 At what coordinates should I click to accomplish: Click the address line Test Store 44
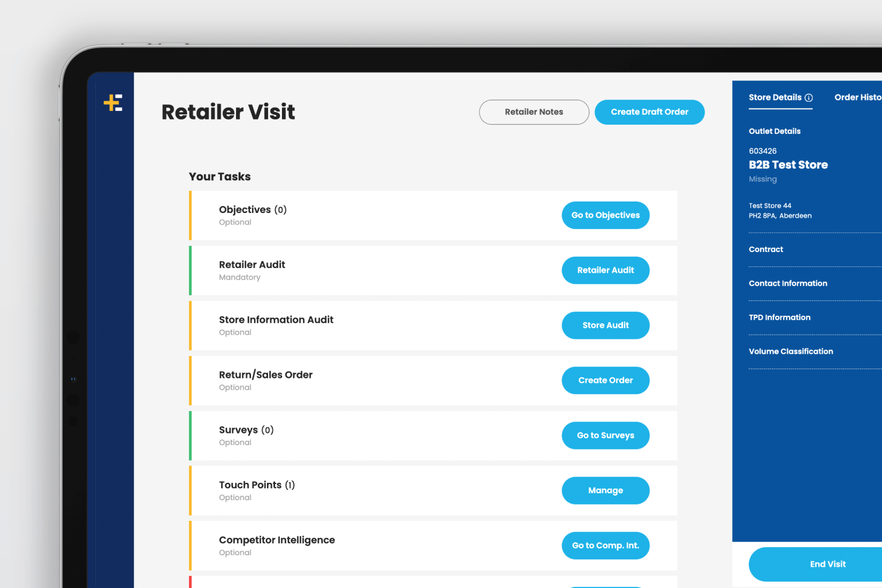pos(770,206)
